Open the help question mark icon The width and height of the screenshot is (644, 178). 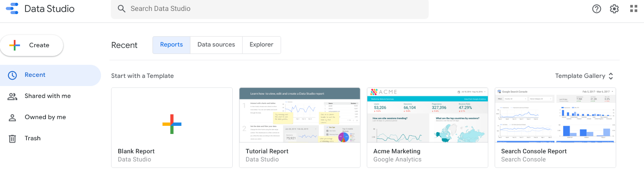pos(597,8)
